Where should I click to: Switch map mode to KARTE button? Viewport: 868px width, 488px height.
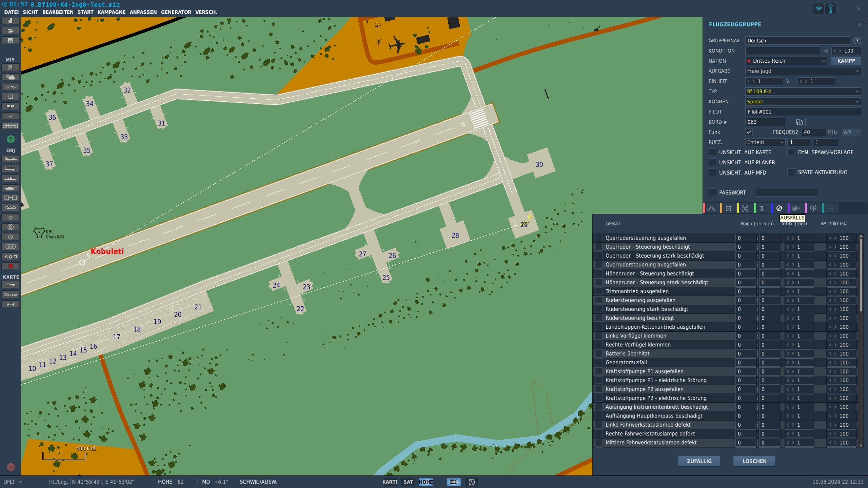[390, 482]
